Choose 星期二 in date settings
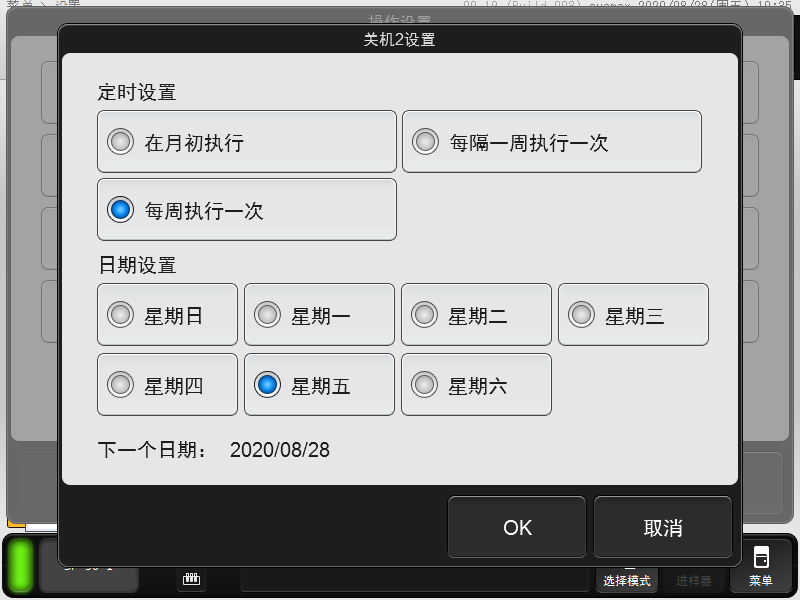This screenshot has width=800, height=600. tap(476, 315)
